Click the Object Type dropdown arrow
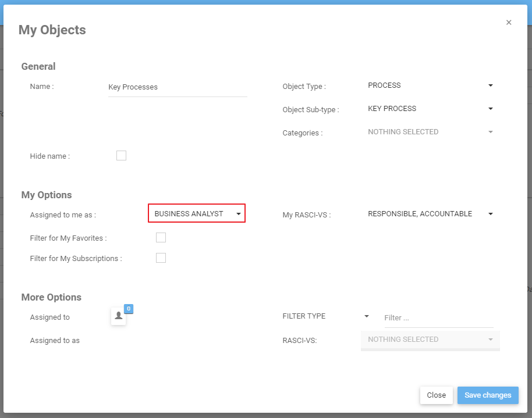This screenshot has width=532, height=418. click(491, 85)
